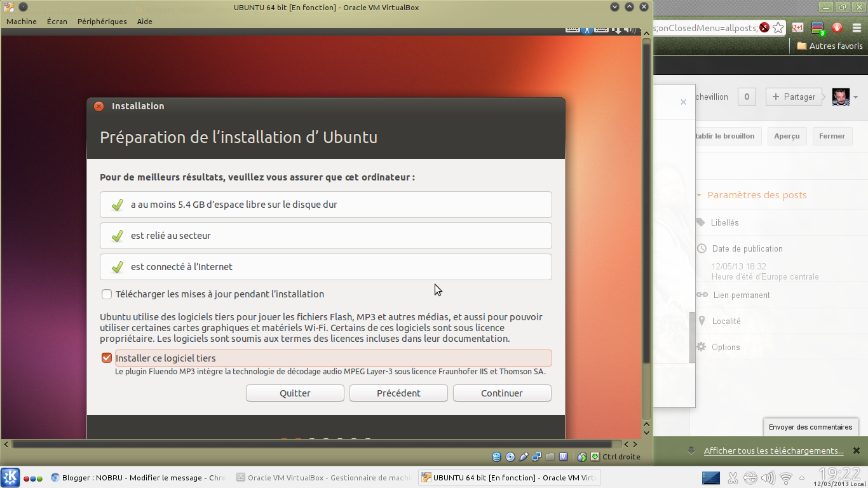Click the VirtualBox USB devices status icon

(x=524, y=456)
